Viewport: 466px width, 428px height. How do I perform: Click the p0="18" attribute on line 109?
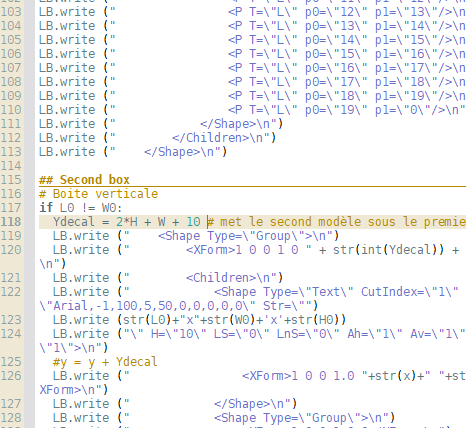tap(336, 96)
